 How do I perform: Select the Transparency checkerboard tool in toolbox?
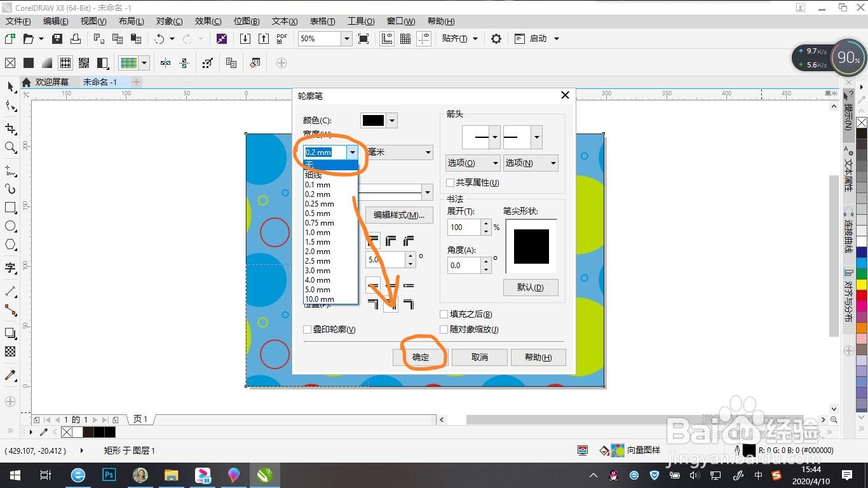point(10,351)
